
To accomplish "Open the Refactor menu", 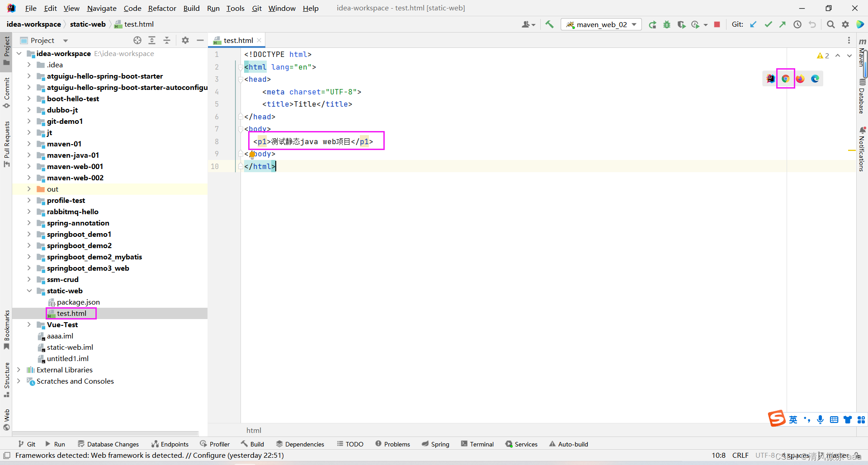I will tap(162, 8).
